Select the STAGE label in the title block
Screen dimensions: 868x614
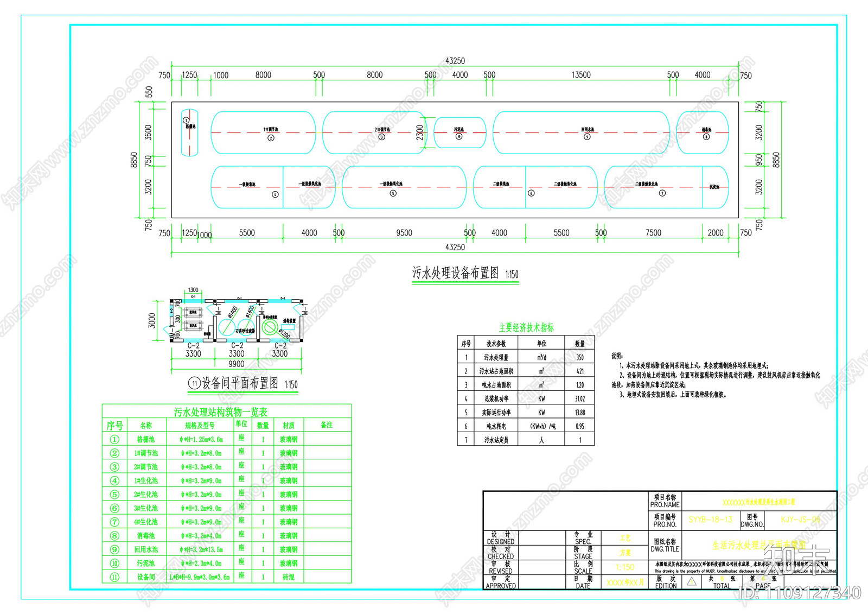[x=583, y=556]
